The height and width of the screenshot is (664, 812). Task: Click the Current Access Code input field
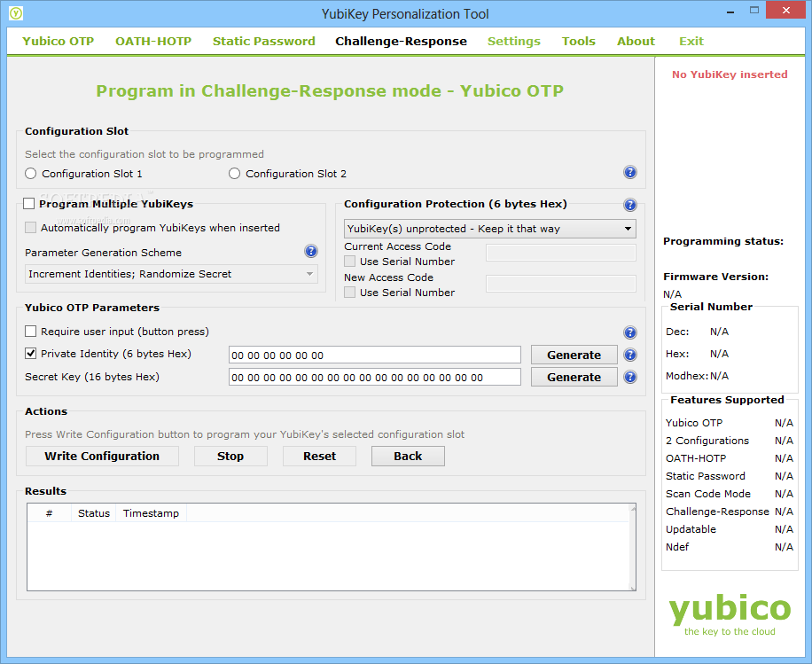[x=561, y=253]
